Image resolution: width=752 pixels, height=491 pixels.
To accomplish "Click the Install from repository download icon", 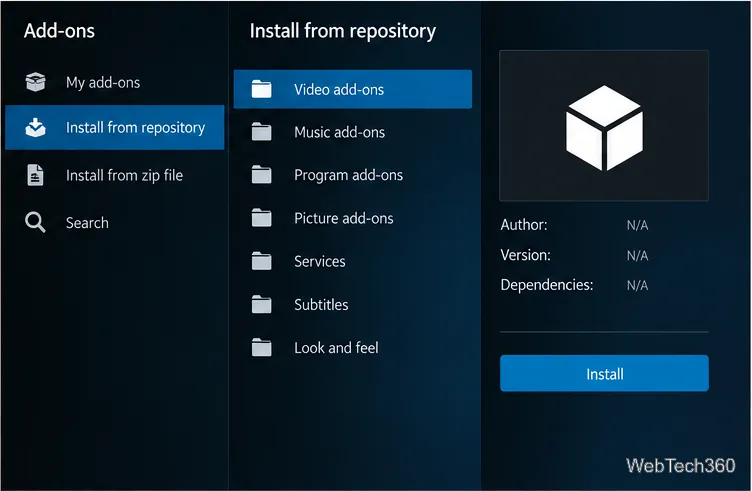I will pyautogui.click(x=35, y=127).
